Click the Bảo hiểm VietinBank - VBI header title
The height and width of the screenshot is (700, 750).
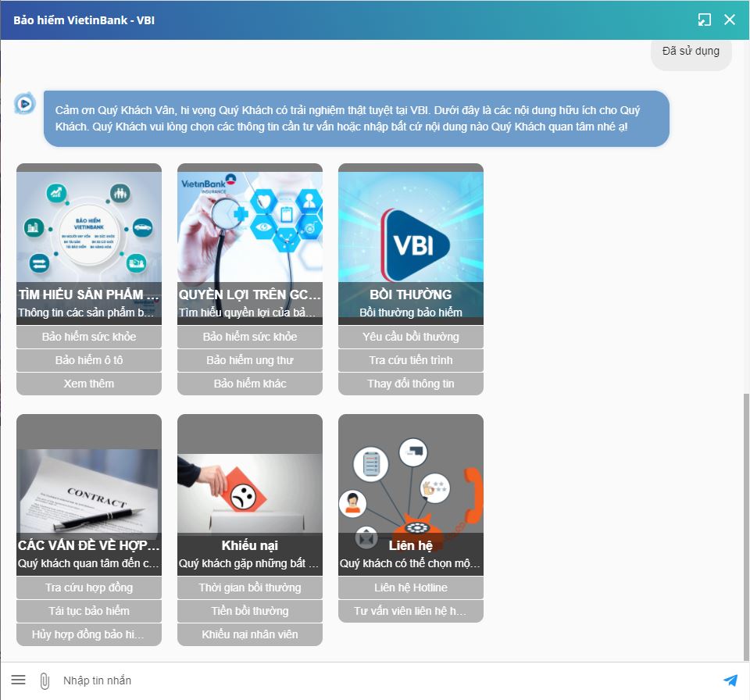pyautogui.click(x=84, y=20)
